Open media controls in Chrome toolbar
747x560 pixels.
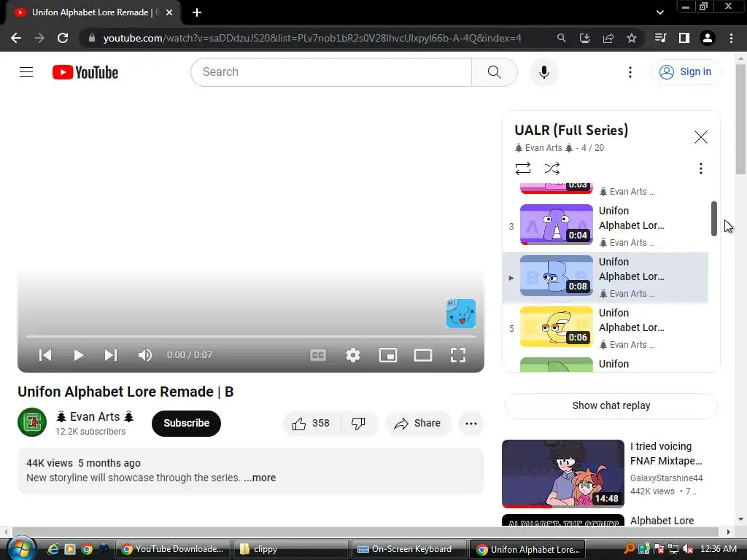[x=660, y=38]
